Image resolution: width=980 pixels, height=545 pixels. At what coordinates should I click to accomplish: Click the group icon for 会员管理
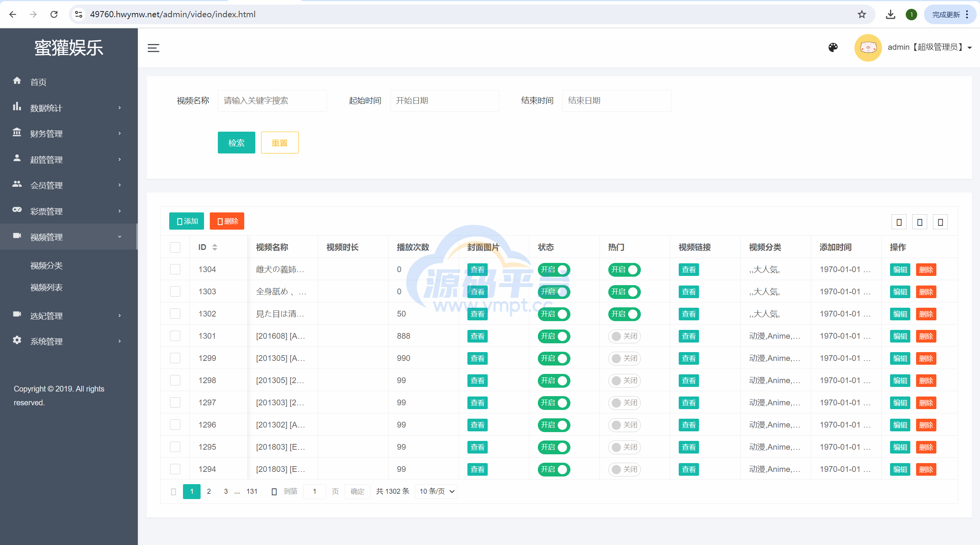click(x=17, y=184)
